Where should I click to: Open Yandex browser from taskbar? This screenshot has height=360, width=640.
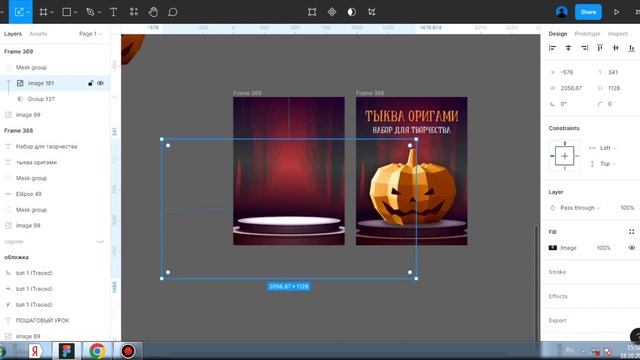(x=36, y=351)
